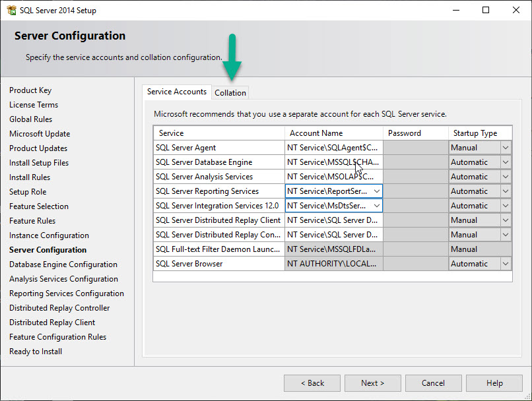Close the SQL Server 2014 Setup window
The width and height of the screenshot is (532, 401).
515,10
